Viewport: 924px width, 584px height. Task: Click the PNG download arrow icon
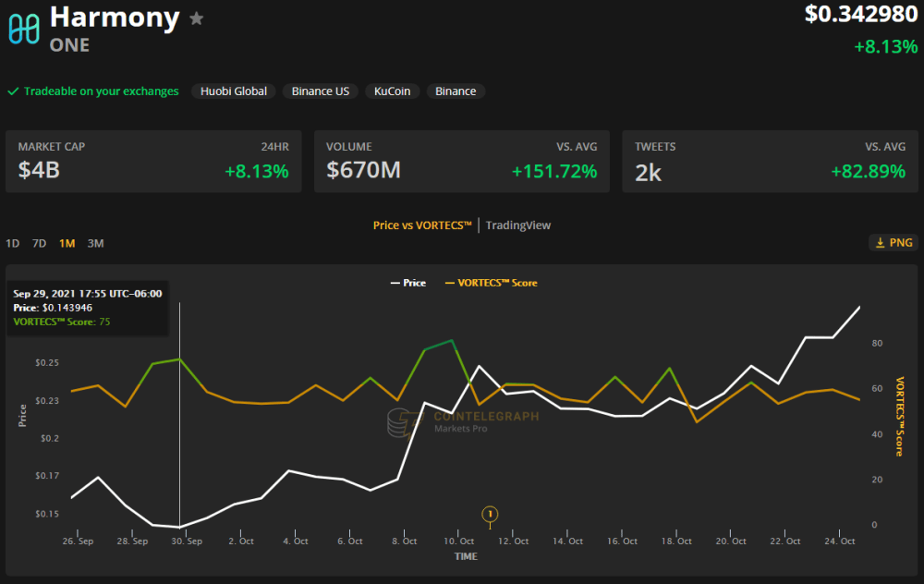tap(880, 243)
